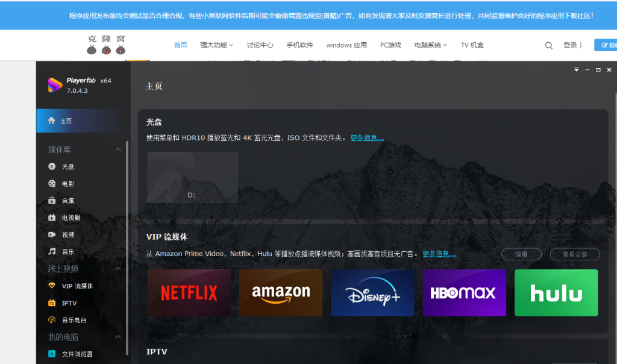
Task: Click the radio icon beside 音乐电台
Action: click(52, 319)
